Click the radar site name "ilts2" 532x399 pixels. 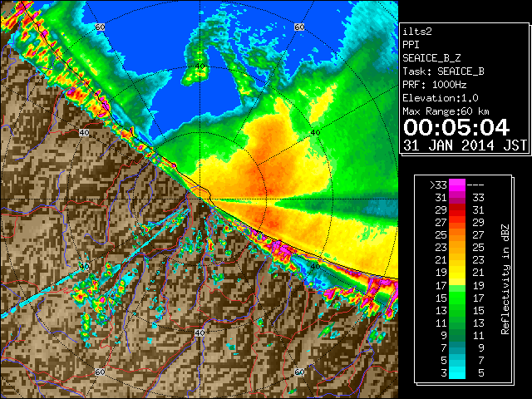click(417, 32)
